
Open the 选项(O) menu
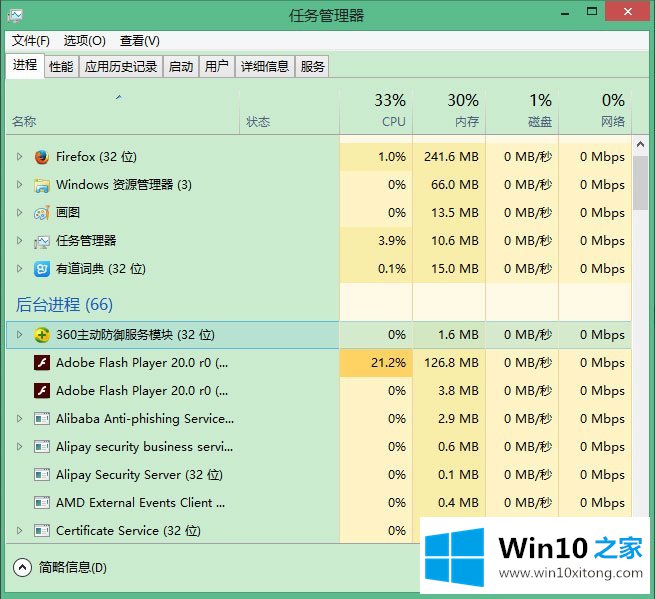pyautogui.click(x=84, y=41)
